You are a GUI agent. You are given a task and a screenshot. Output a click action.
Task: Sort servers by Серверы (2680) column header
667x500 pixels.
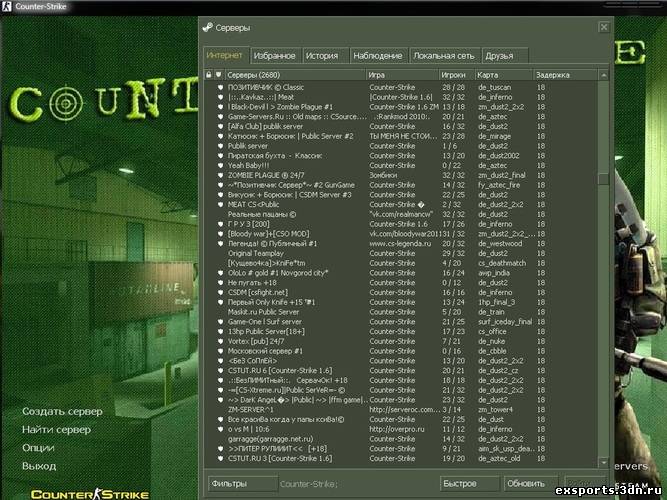coord(295,75)
